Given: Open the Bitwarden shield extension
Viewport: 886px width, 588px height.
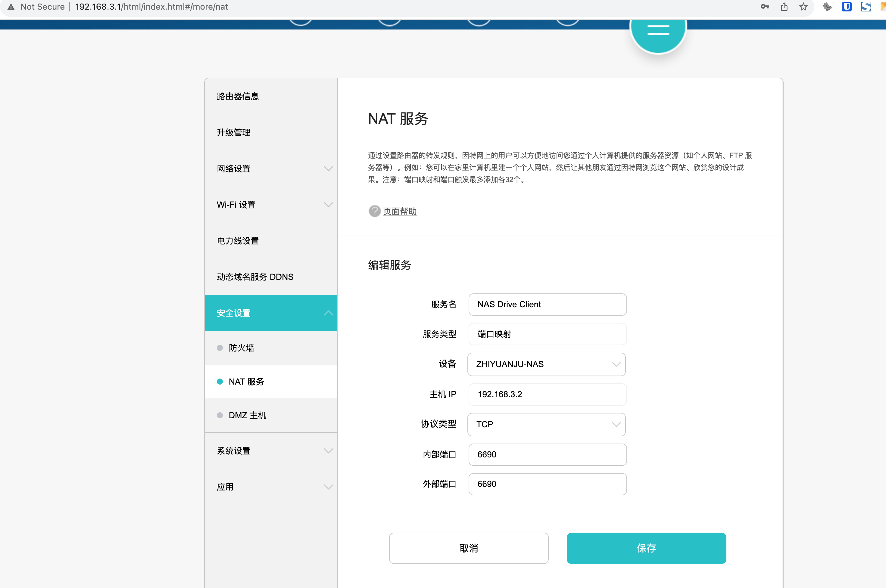Looking at the screenshot, I should [x=847, y=7].
